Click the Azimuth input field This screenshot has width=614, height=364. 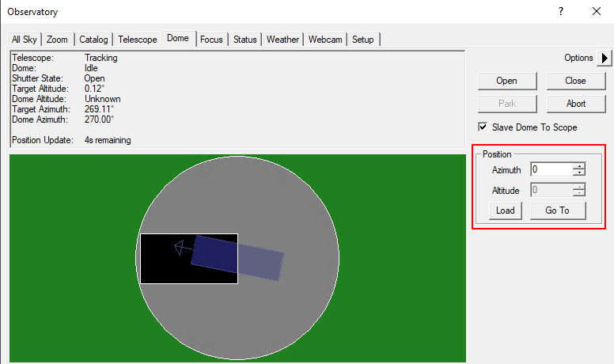pos(551,169)
